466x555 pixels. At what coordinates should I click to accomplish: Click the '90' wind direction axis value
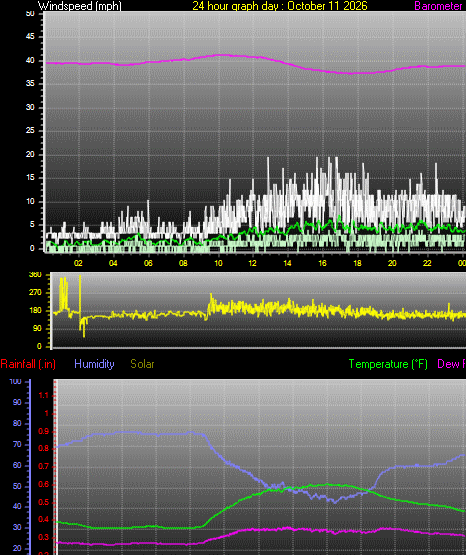coord(38,328)
